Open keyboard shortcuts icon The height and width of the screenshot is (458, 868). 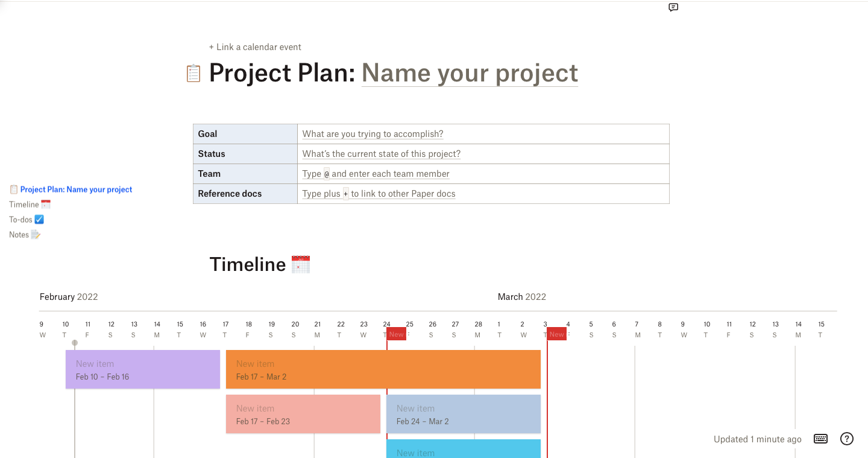[x=820, y=439]
